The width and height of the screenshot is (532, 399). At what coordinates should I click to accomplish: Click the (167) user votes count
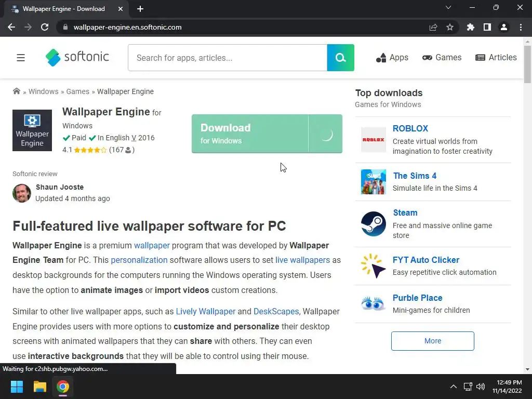point(122,150)
